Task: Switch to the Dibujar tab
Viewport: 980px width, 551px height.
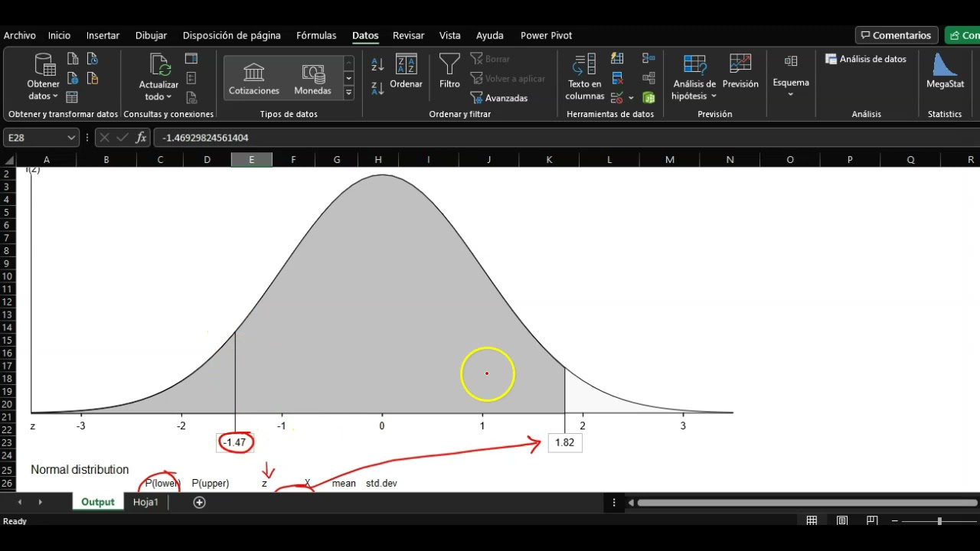Action: [x=151, y=35]
